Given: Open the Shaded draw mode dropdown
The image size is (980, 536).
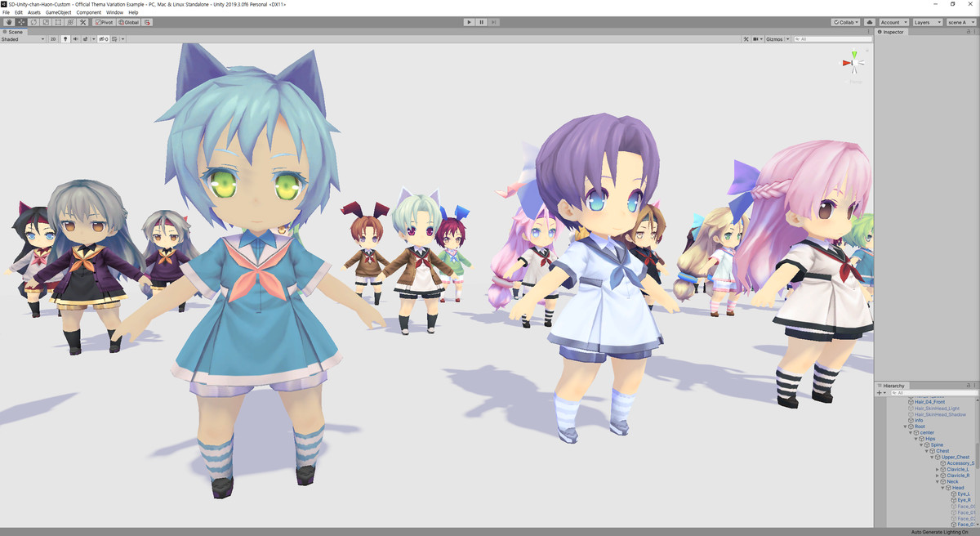Looking at the screenshot, I should coord(23,39).
